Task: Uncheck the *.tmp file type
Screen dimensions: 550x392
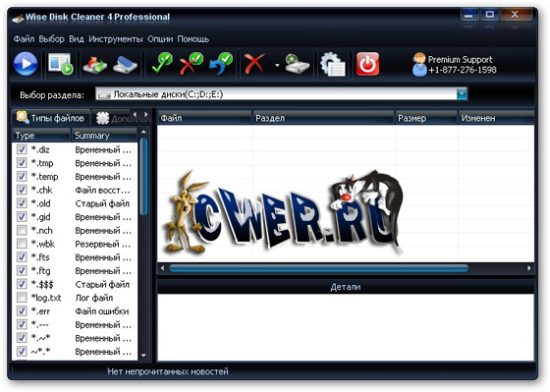Action: (22, 163)
